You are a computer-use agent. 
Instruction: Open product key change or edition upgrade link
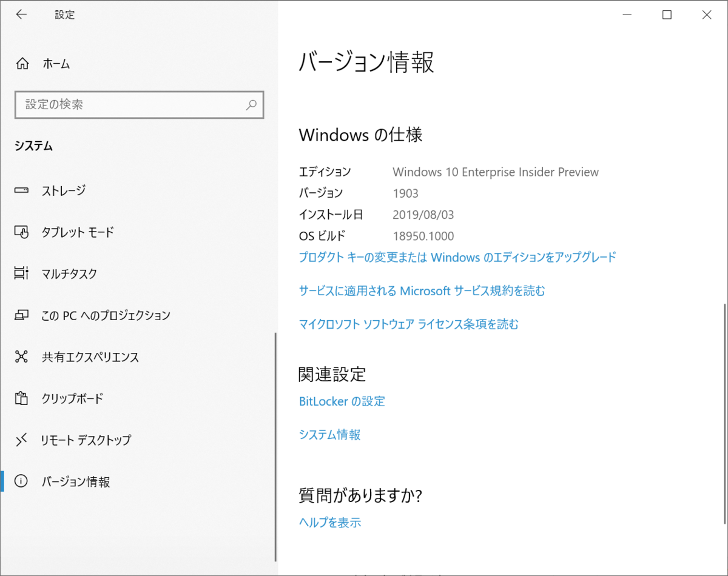(x=457, y=257)
